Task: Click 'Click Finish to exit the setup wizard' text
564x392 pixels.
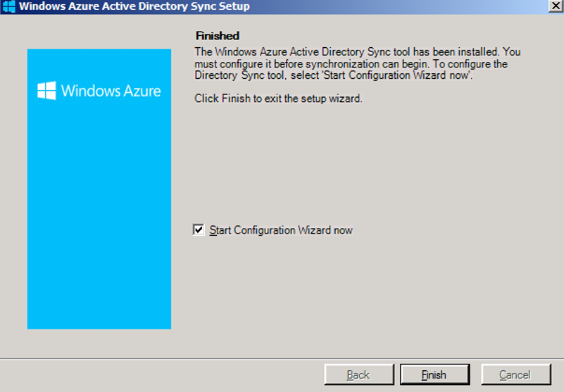Action: [x=278, y=99]
